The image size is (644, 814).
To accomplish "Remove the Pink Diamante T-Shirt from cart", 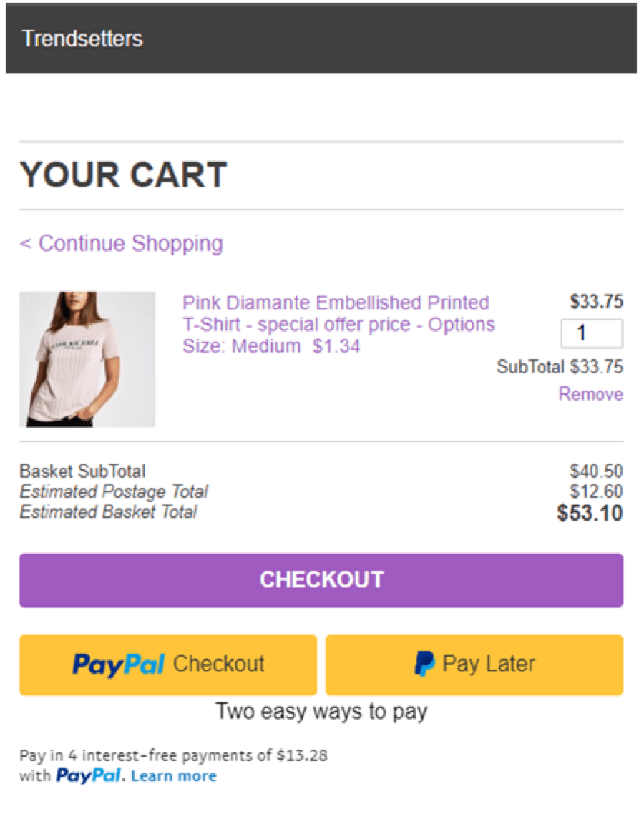I will (590, 394).
